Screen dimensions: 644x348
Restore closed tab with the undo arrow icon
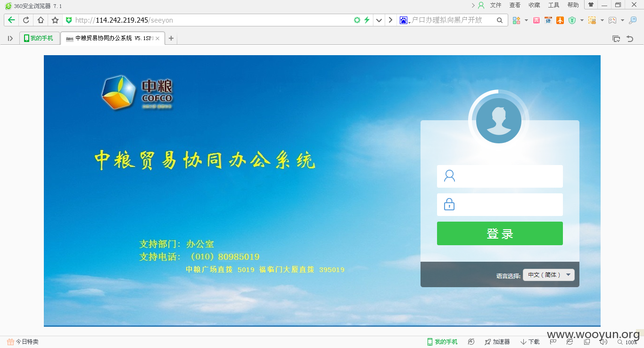(630, 39)
